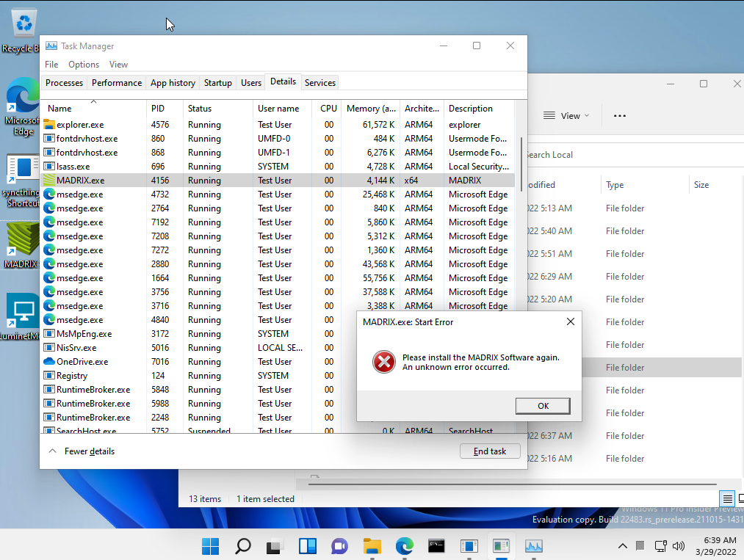Switch to the Performance tab
The height and width of the screenshot is (560, 744).
click(117, 82)
